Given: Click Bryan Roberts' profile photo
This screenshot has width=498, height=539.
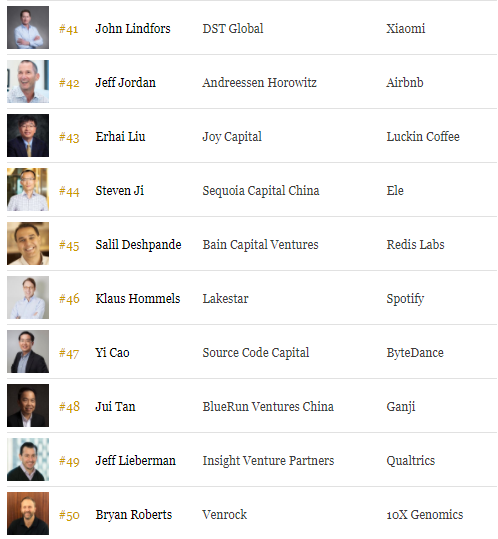Looking at the screenshot, I should pos(28,513).
